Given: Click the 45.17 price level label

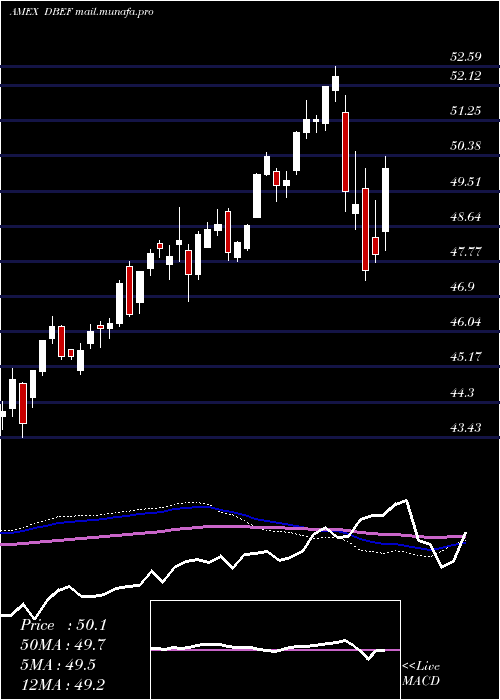Looking at the screenshot, I should pyautogui.click(x=466, y=357).
